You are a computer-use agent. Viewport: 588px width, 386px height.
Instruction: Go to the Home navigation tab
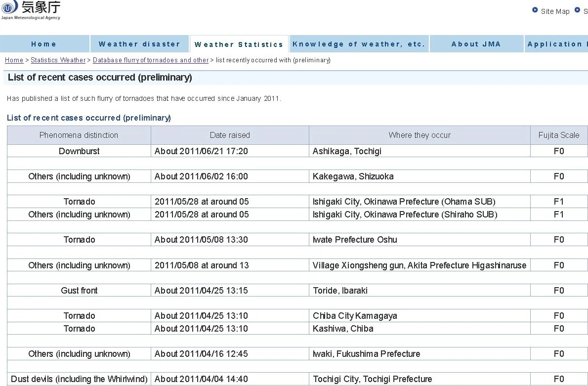point(44,44)
